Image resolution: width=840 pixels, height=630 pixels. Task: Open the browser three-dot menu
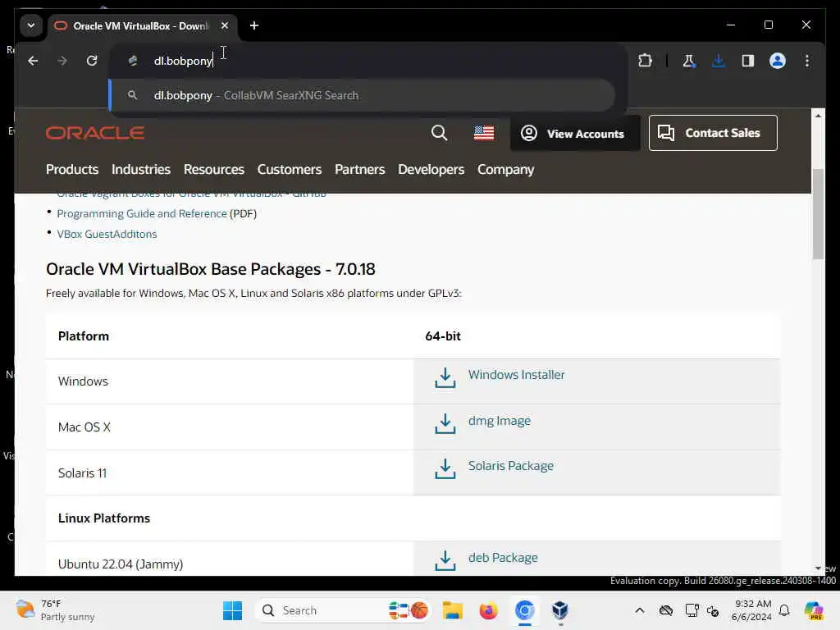[807, 61]
